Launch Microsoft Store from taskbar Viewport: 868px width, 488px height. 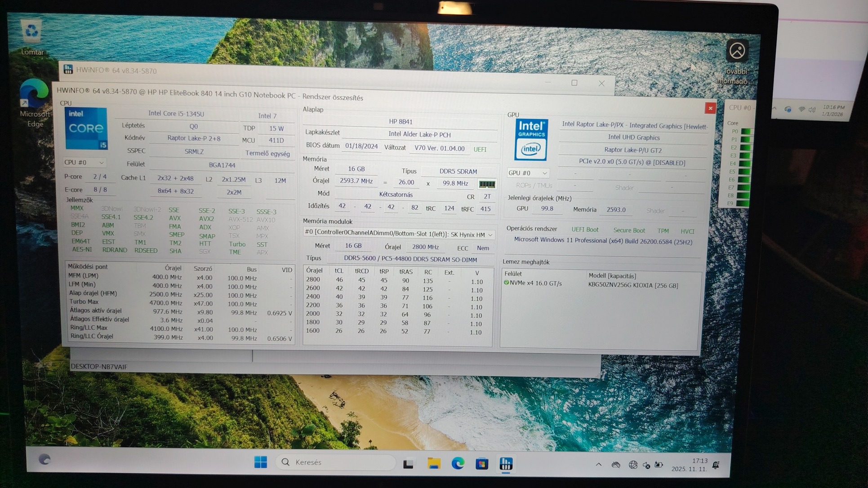click(482, 463)
